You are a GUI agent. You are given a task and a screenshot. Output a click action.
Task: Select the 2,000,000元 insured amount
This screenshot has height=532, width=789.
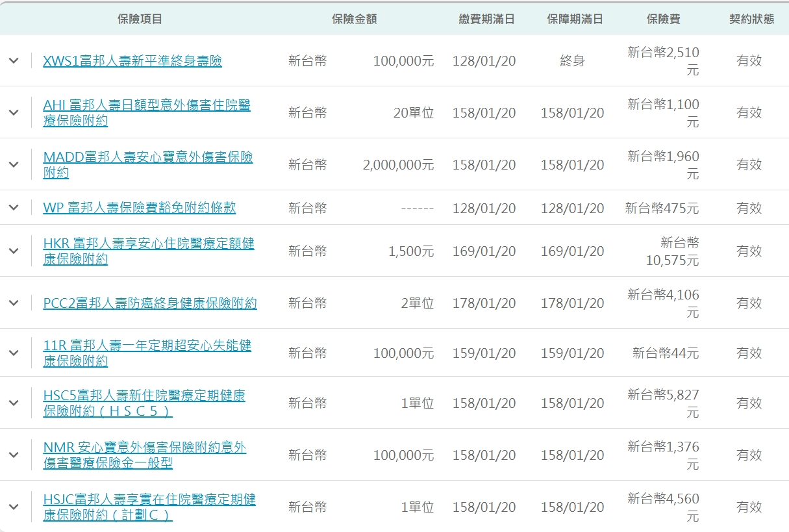[x=398, y=165]
